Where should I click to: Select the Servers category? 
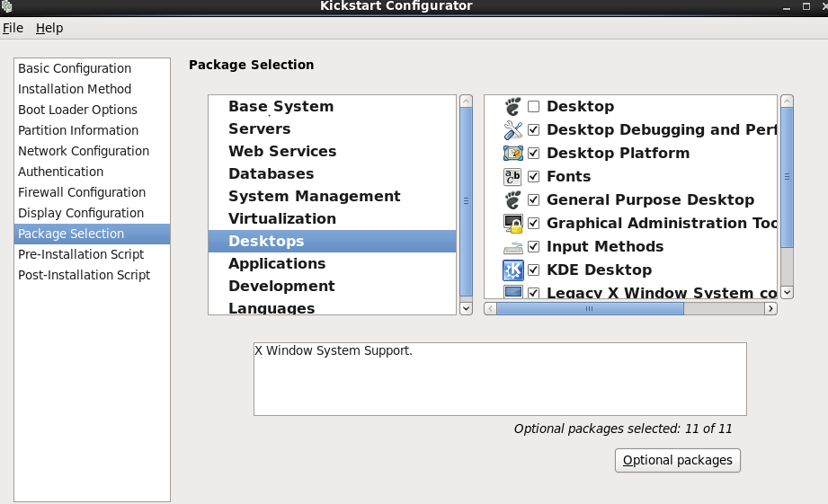coord(332,128)
